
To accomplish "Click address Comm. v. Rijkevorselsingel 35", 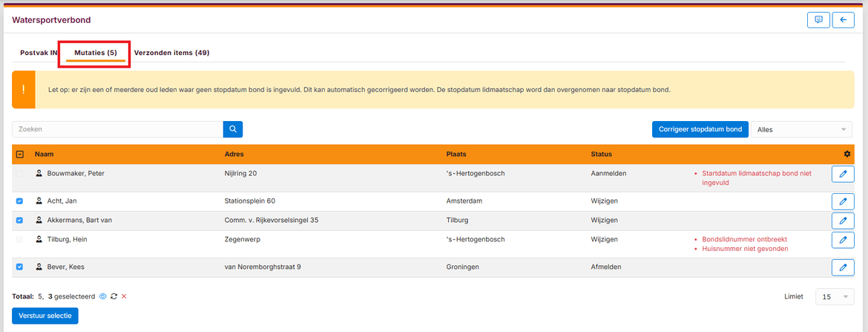I will (272, 220).
